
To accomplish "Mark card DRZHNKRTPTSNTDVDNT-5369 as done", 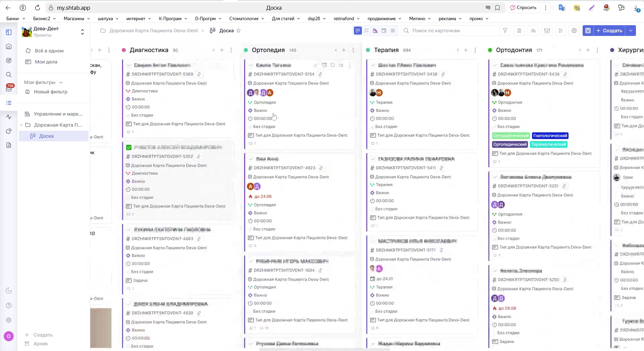I will [129, 65].
